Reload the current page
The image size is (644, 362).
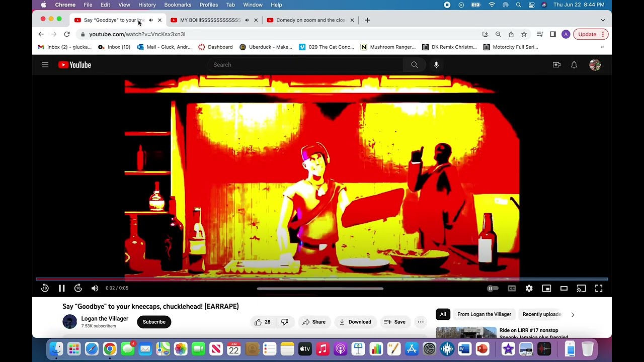pyautogui.click(x=66, y=34)
